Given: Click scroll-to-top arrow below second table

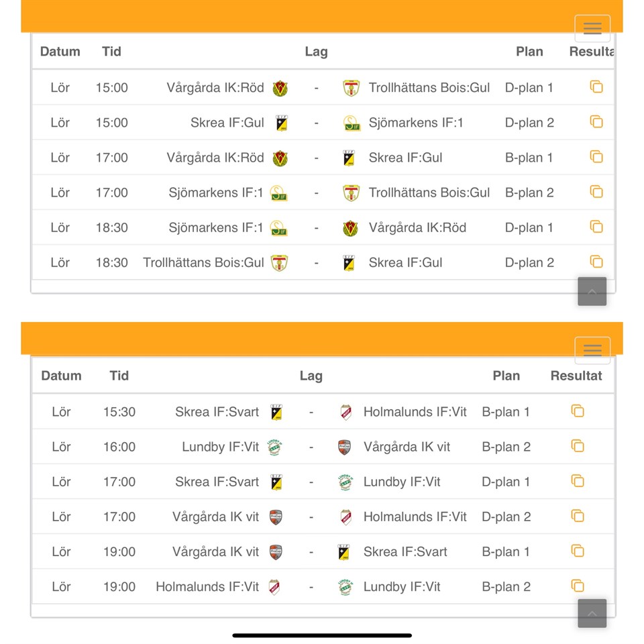Looking at the screenshot, I should pos(592,614).
